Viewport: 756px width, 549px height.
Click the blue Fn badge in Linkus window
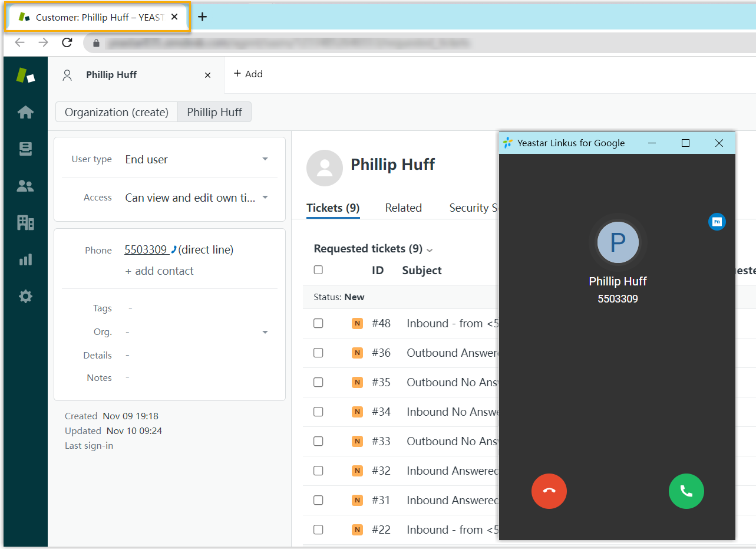[x=717, y=222]
